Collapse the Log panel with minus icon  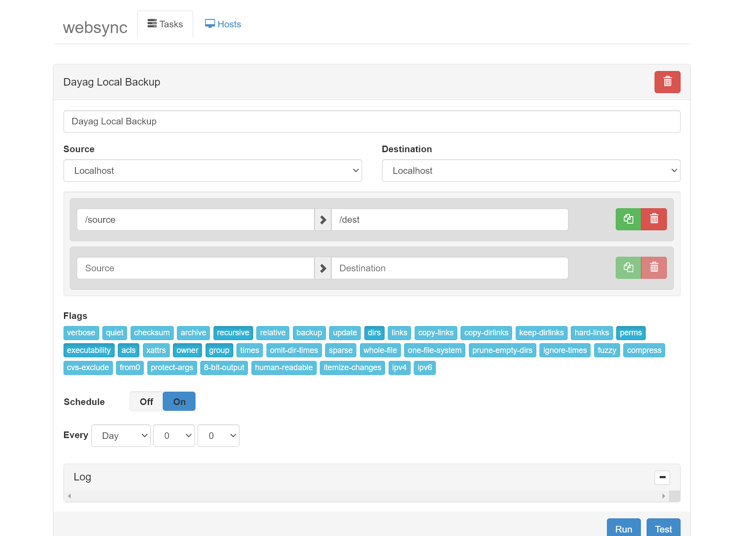662,477
